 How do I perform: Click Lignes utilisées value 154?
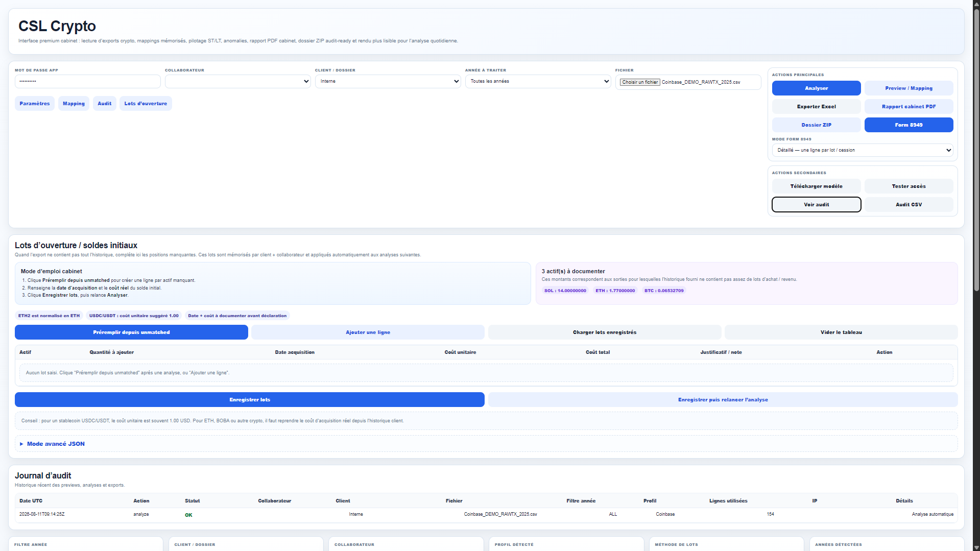[x=770, y=514]
